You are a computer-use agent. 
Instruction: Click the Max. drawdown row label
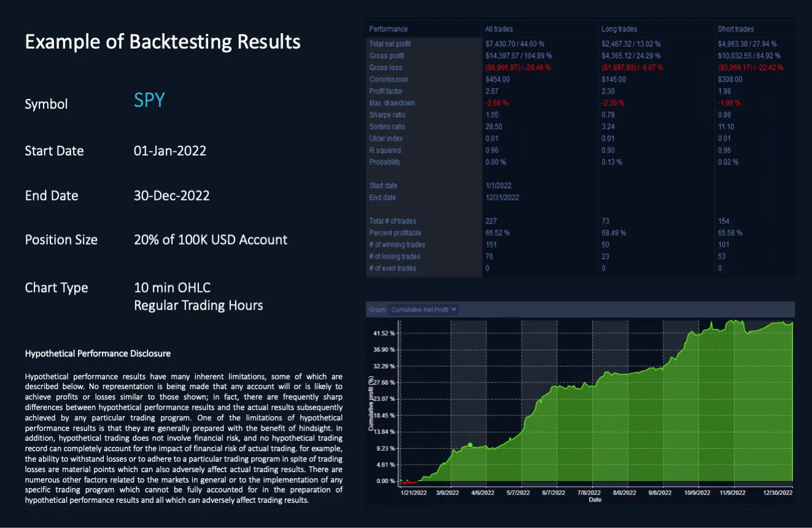pyautogui.click(x=392, y=103)
